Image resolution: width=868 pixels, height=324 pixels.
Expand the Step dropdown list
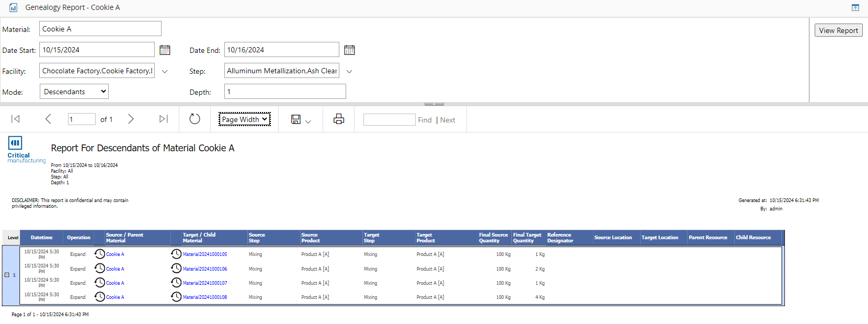tap(349, 71)
